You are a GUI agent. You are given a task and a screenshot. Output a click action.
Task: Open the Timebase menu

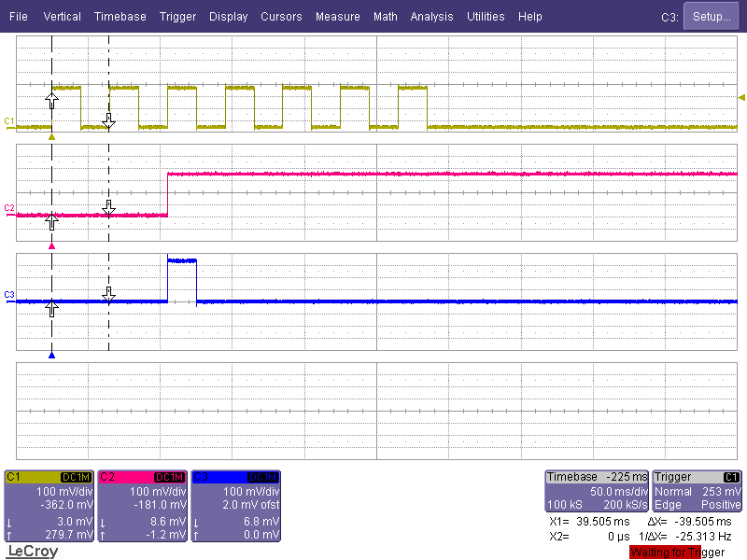(120, 17)
